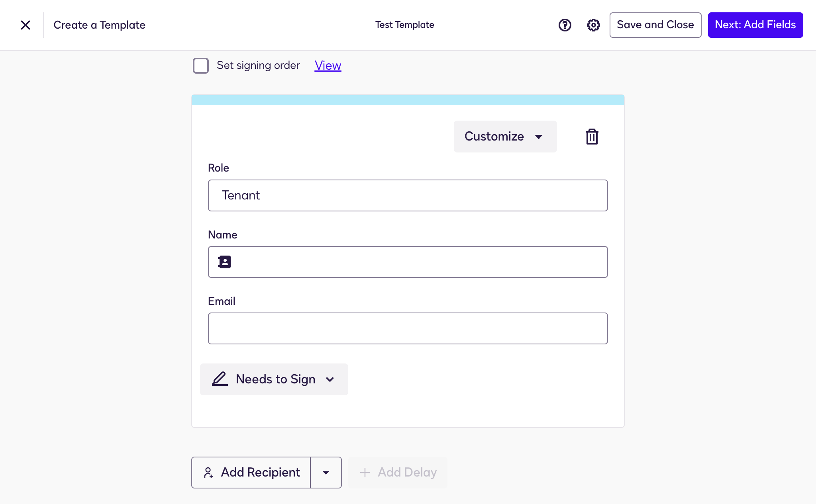This screenshot has height=504, width=816.
Task: Open the Needs to Sign dropdown chevron
Action: pyautogui.click(x=330, y=379)
